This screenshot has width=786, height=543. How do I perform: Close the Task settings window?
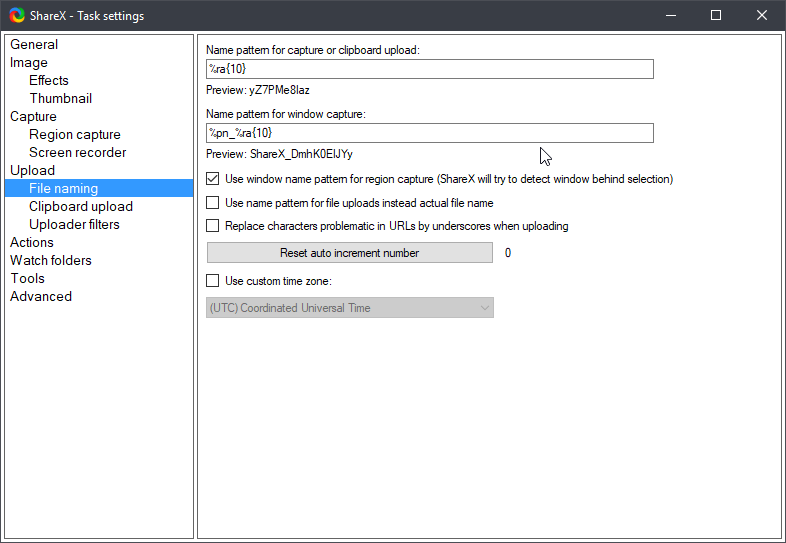click(761, 16)
